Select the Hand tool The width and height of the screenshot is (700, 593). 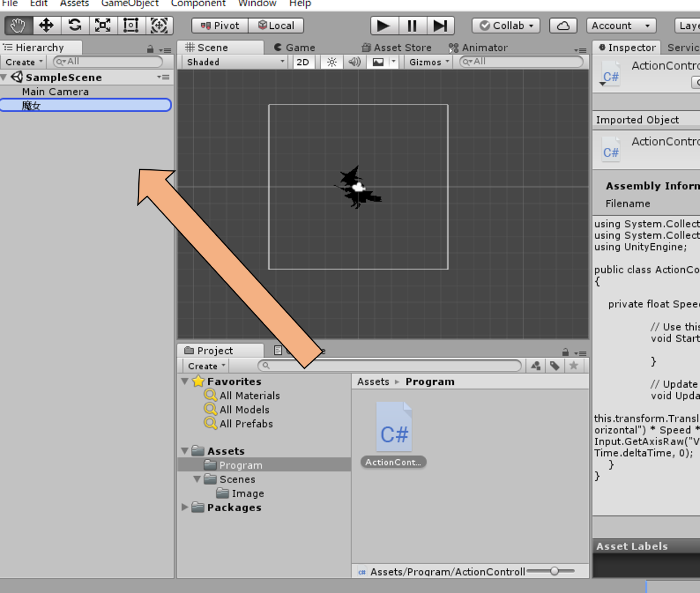coord(18,25)
